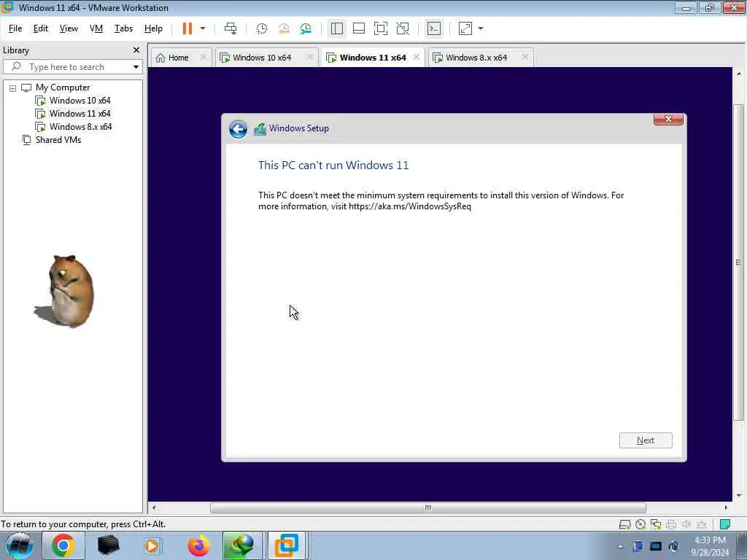
Task: Click the vertical scrollbar of VM view
Action: click(738, 262)
